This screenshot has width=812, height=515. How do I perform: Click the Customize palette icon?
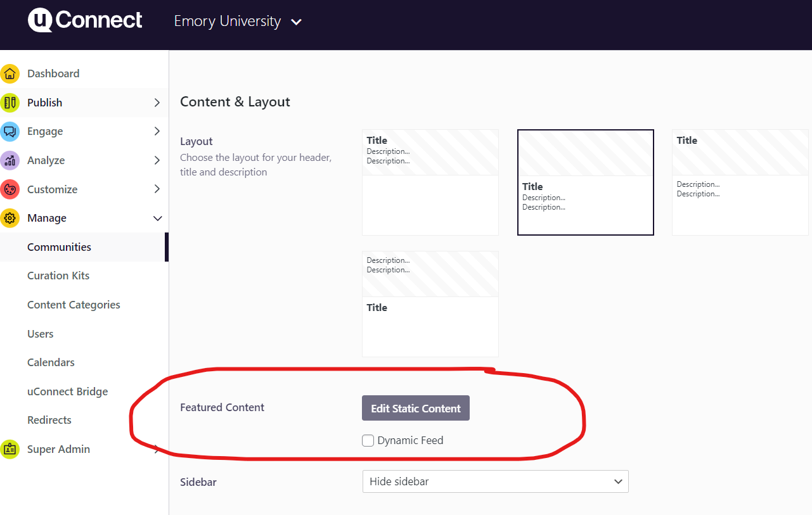10,189
